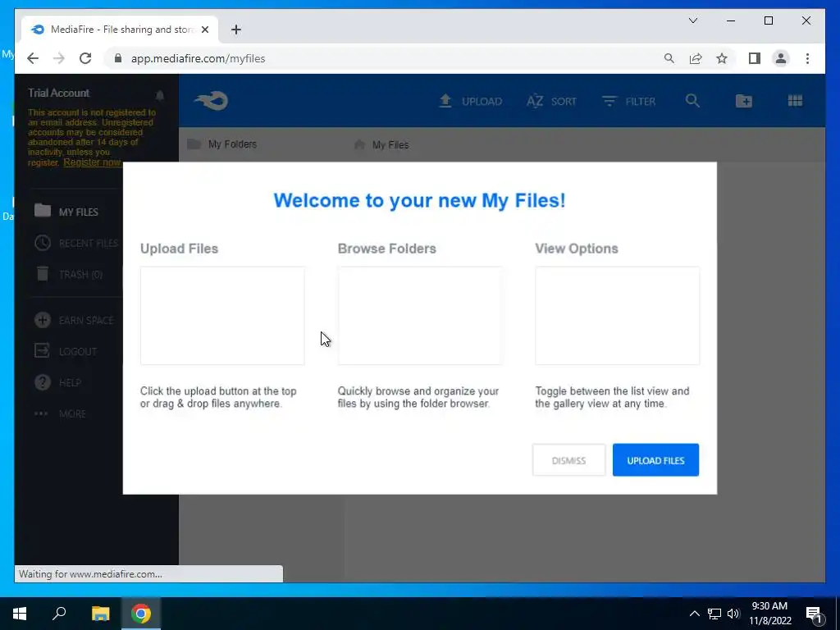The width and height of the screenshot is (840, 630).
Task: Open File Explorer from taskbar
Action: coord(100,614)
